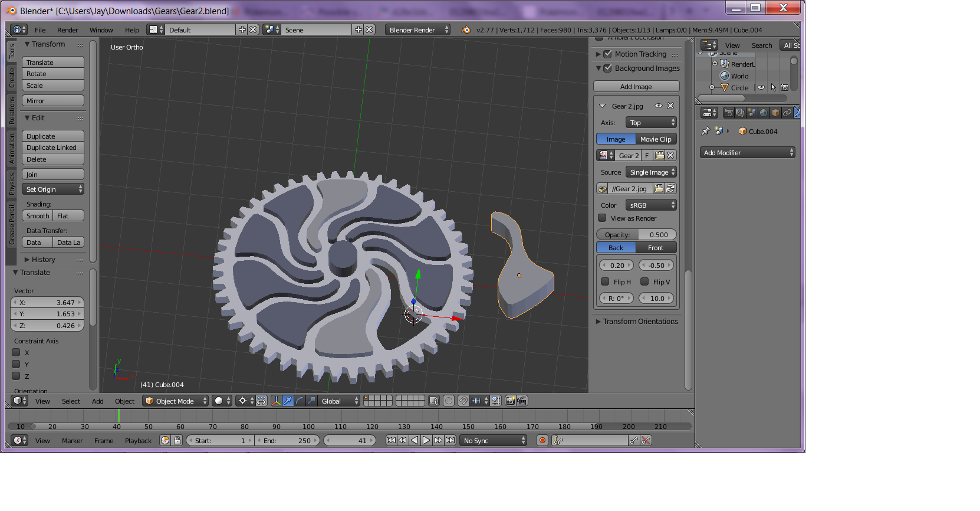Select the rotate manipulator arc icon
The height and width of the screenshot is (511, 980).
pos(300,401)
